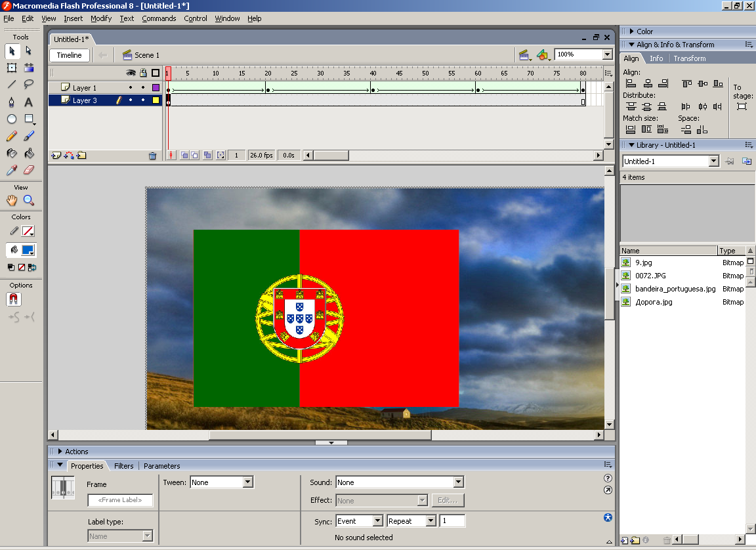Select the Hand tool
Image resolution: width=756 pixels, height=550 pixels.
[12, 200]
